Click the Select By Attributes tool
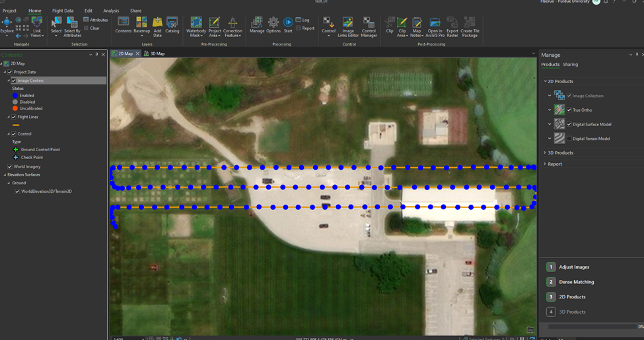The image size is (644, 340). (72, 23)
